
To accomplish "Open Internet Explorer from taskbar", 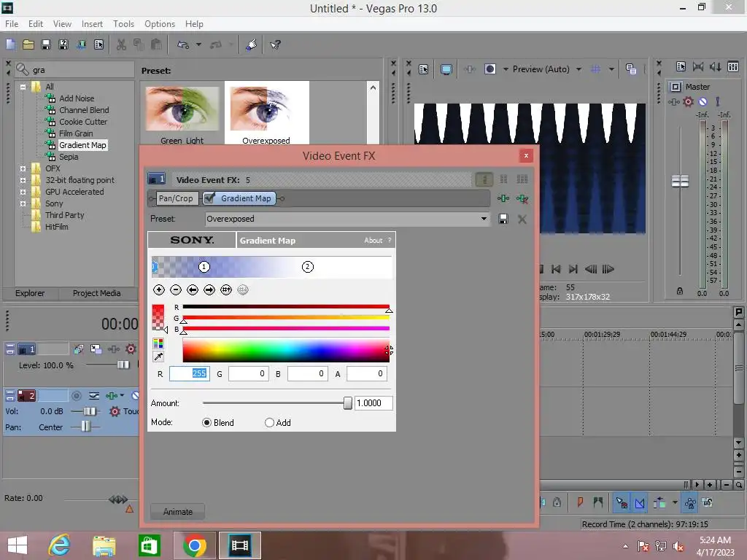I will 60,545.
